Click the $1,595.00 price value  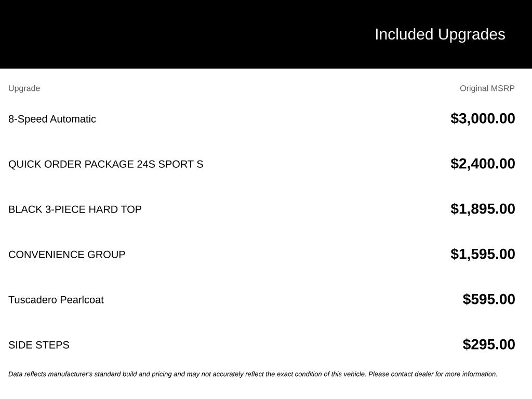click(x=483, y=254)
